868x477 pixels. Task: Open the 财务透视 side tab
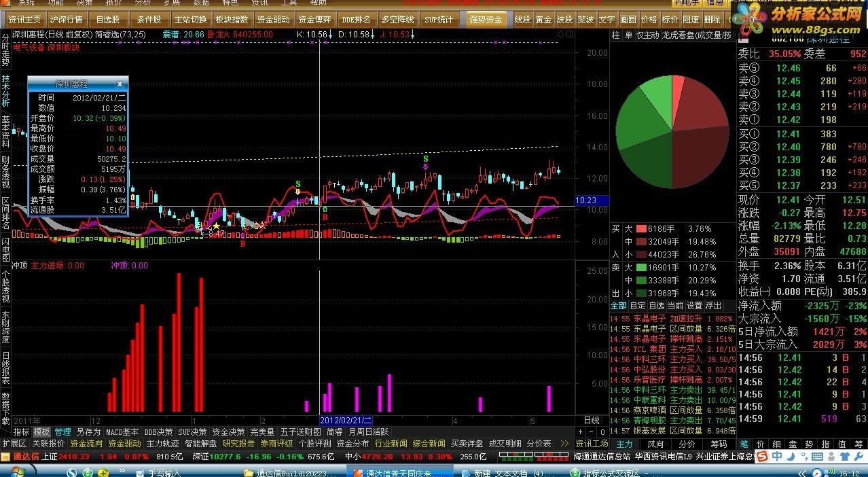coord(5,172)
